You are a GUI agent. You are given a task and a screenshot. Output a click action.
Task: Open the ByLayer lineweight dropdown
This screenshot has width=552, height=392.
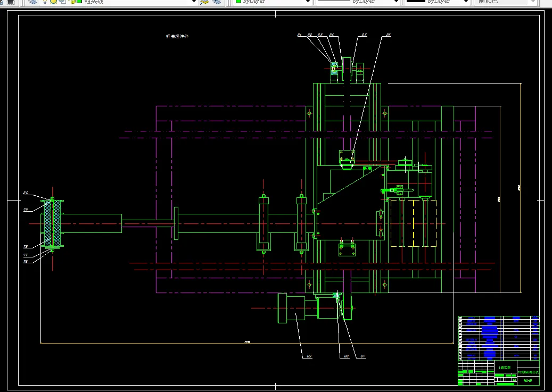click(465, 2)
